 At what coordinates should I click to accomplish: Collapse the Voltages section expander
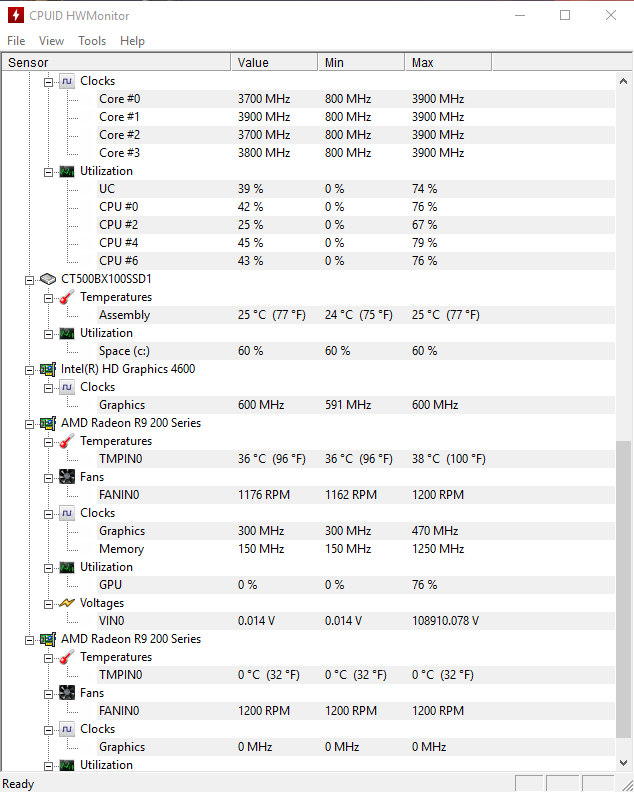pyautogui.click(x=48, y=604)
